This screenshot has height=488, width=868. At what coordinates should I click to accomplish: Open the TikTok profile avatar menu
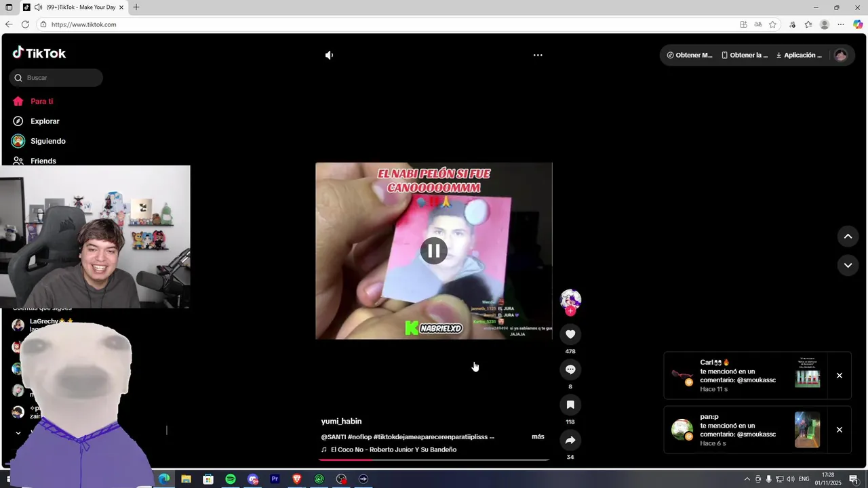click(841, 55)
